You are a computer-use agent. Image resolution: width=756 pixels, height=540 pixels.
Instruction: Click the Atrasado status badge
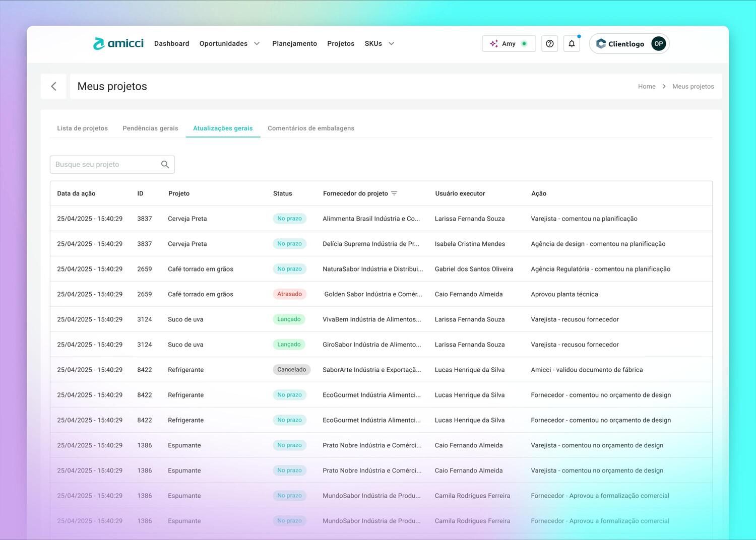pos(289,294)
